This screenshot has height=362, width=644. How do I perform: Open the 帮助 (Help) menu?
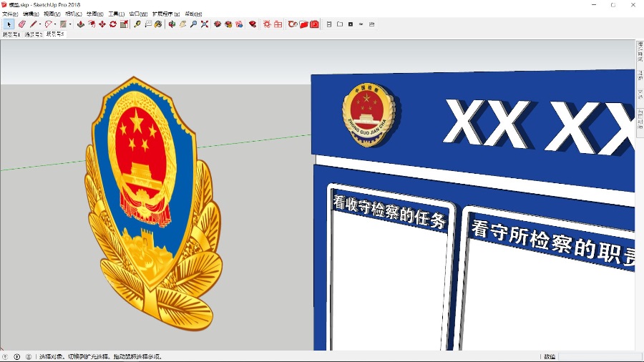193,14
